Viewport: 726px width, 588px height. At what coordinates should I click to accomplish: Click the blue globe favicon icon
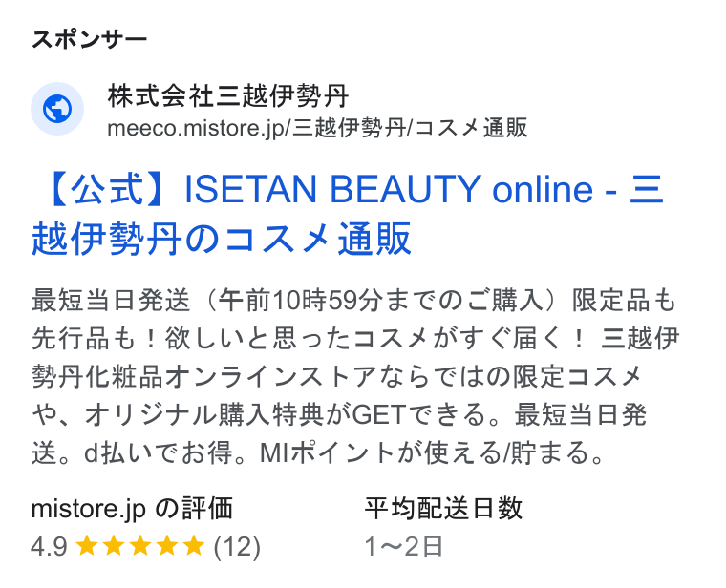57,109
